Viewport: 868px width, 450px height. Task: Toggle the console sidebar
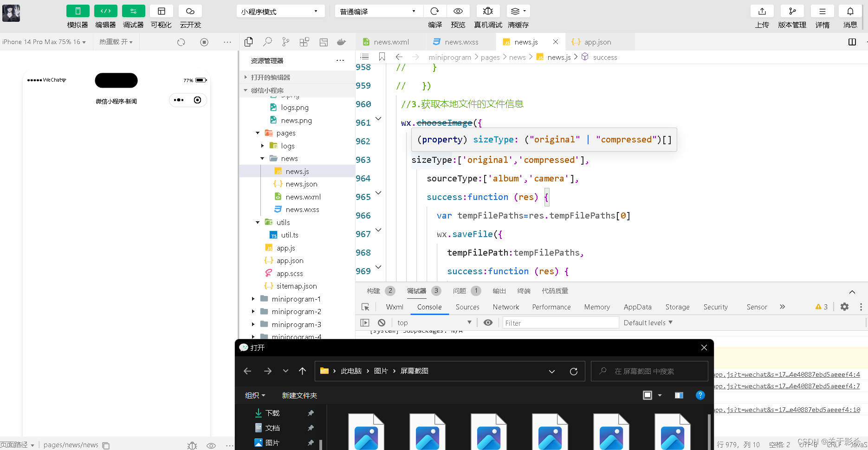coord(365,323)
